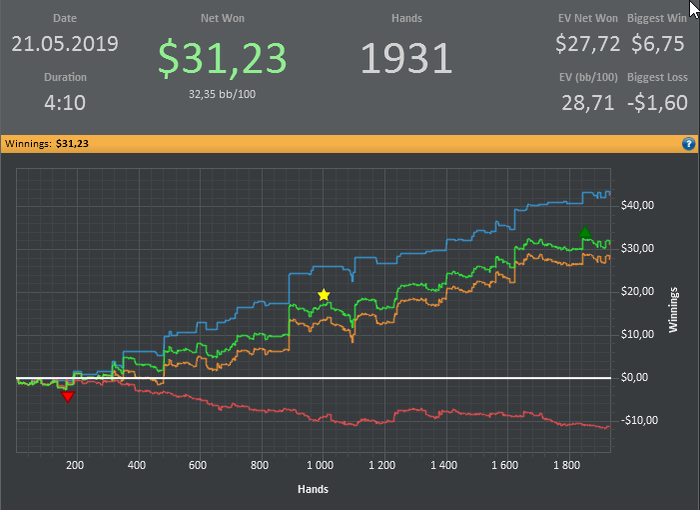The image size is (700, 510).
Task: Click the $30,00 axis label
Action: click(638, 248)
